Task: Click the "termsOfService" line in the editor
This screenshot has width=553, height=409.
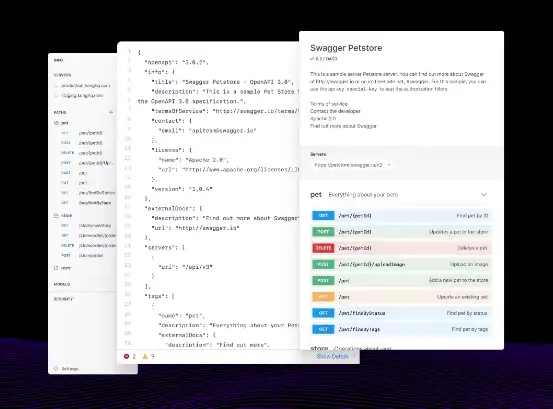Action: pos(225,111)
